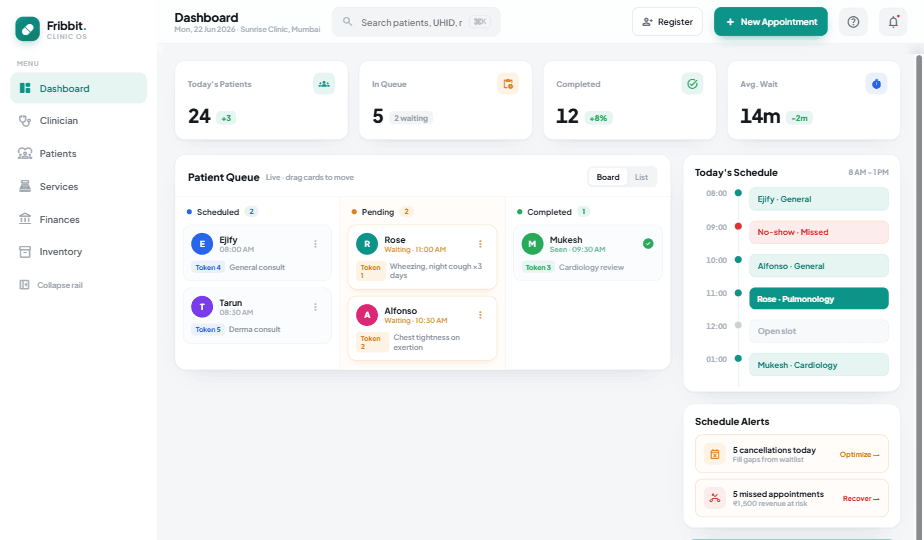This screenshot has height=540, width=924.
Task: Collapse the sidebar rail
Action: pyautogui.click(x=51, y=285)
